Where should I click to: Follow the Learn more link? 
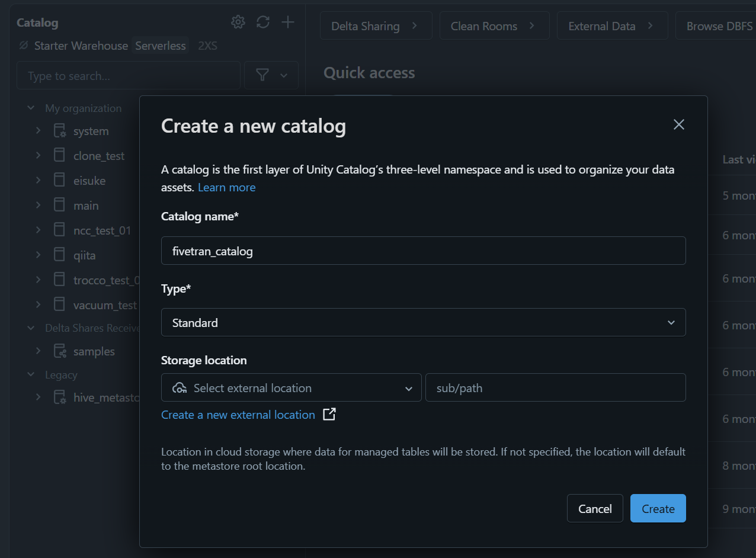[226, 187]
